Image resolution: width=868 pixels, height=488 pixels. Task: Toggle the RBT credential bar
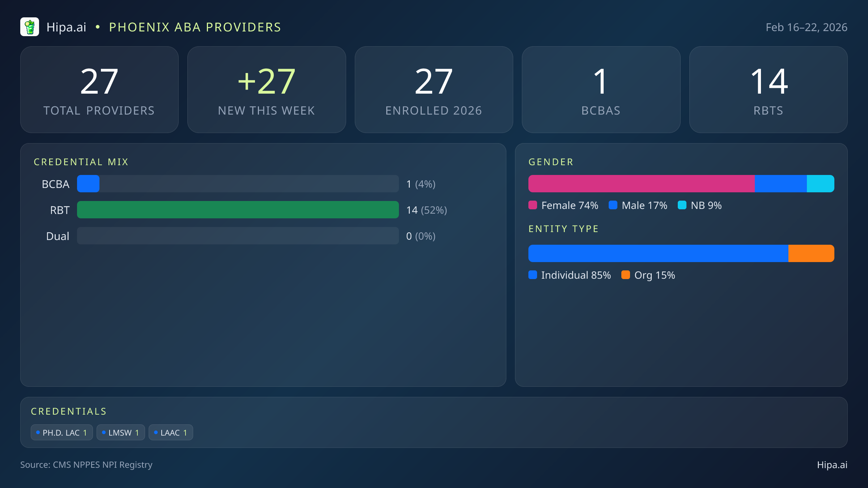[239, 210]
